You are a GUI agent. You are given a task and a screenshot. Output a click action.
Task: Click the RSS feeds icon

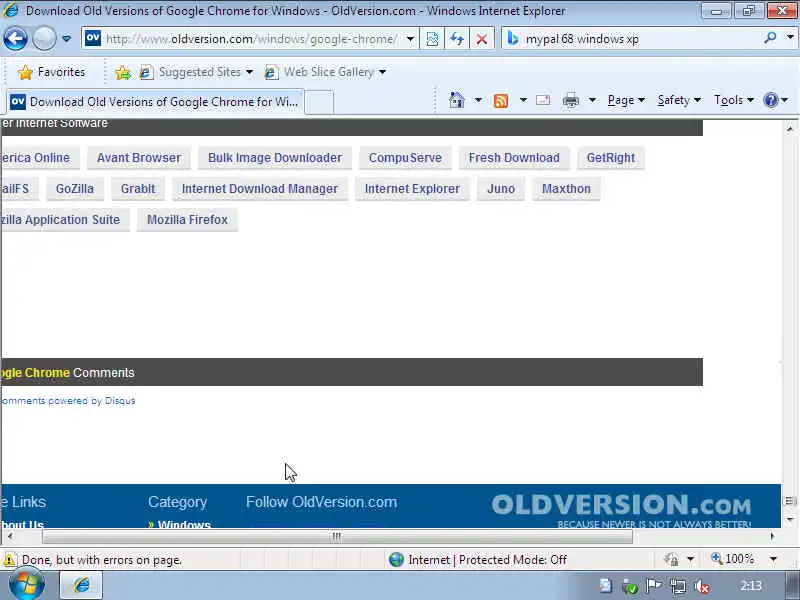[501, 101]
